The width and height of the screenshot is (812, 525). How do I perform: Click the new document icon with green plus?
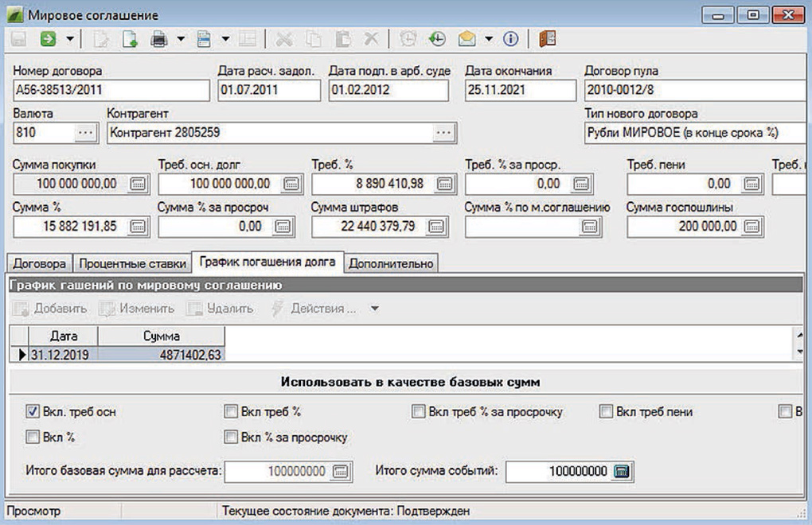click(x=129, y=38)
